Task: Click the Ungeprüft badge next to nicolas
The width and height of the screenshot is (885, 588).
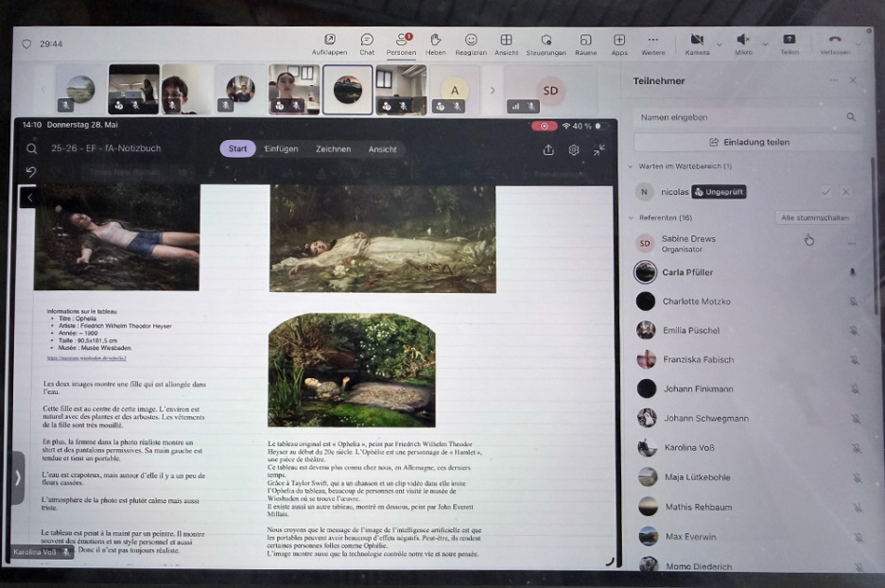Action: coord(719,192)
